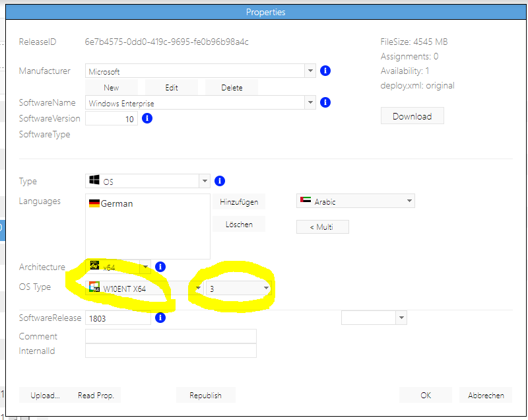Image resolution: width=528 pixels, height=420 pixels.
Task: Cancel with the Abbrechen button
Action: click(x=486, y=395)
